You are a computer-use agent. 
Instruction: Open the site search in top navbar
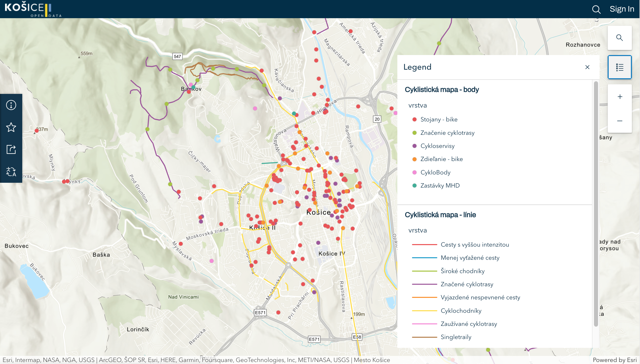tap(596, 9)
